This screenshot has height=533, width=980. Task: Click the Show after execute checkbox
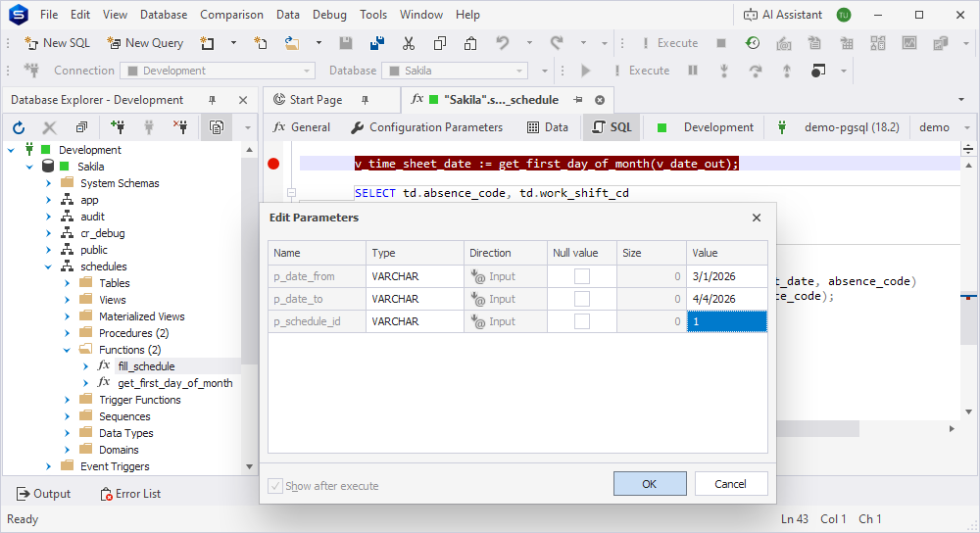click(x=275, y=486)
